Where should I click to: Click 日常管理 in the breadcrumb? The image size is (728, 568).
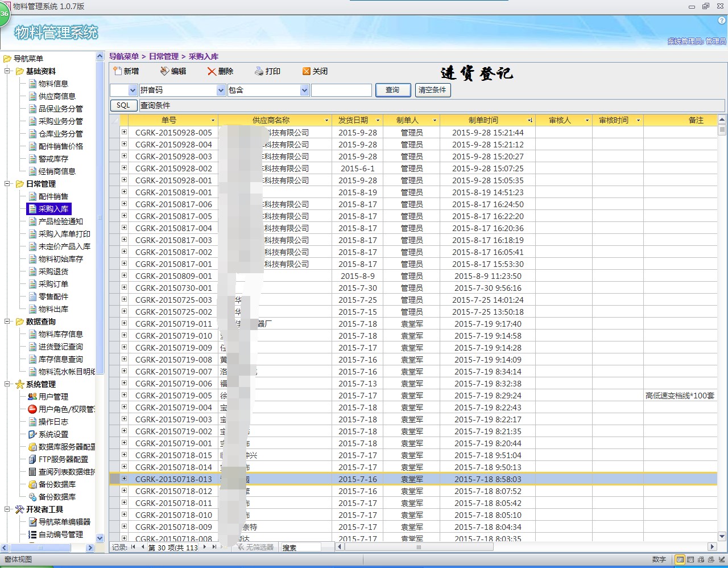164,56
